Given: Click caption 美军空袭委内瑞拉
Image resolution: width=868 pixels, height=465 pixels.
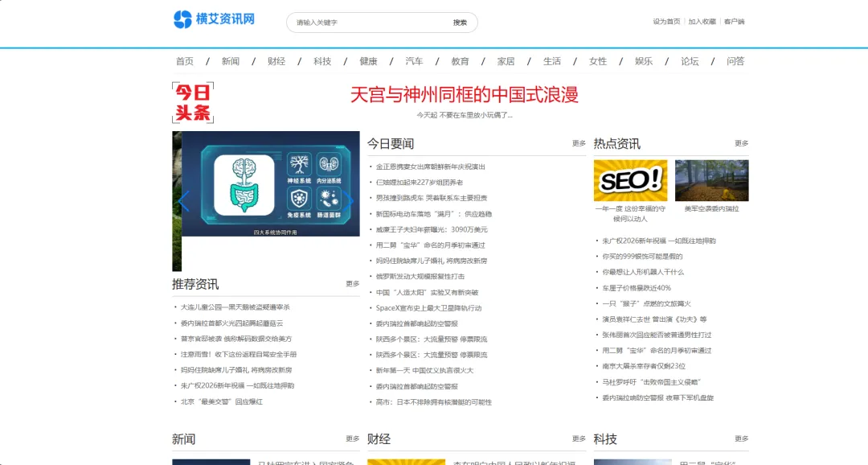Looking at the screenshot, I should click(x=712, y=209).
